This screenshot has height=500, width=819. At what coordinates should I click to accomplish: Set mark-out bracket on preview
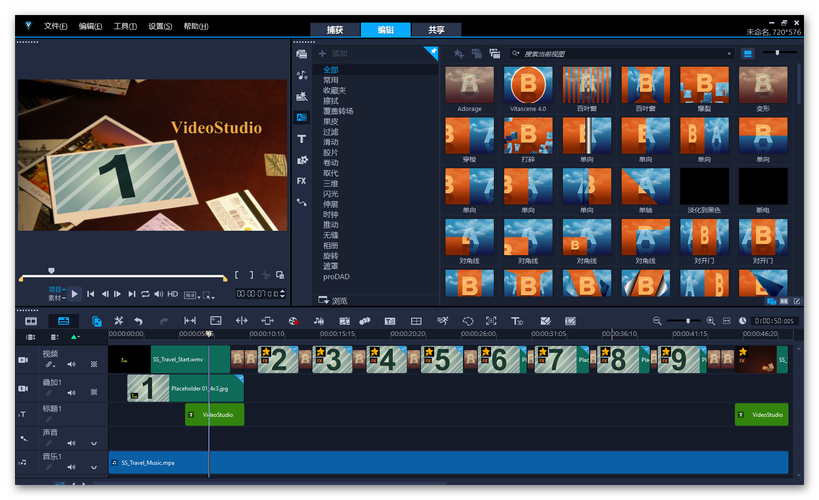[251, 275]
